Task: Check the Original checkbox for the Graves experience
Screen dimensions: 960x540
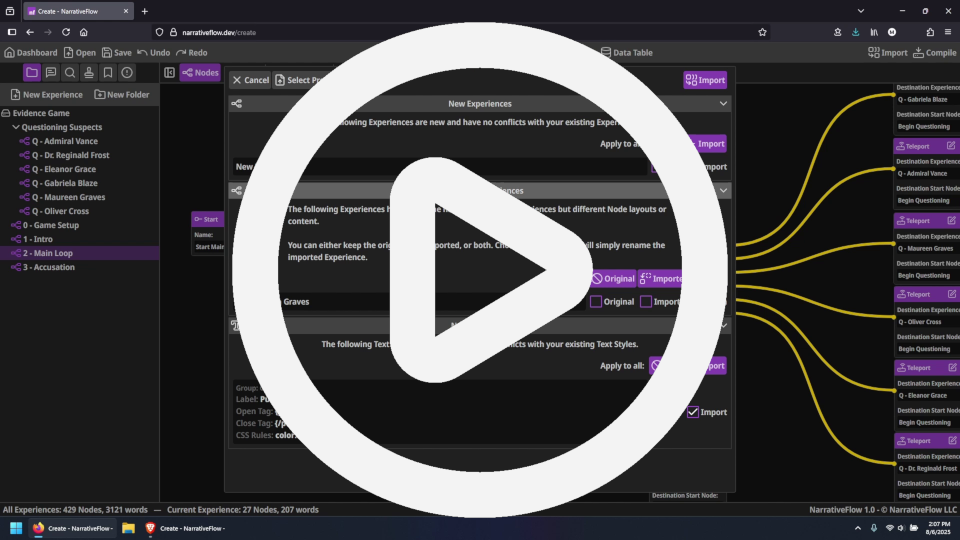Action: click(x=596, y=301)
